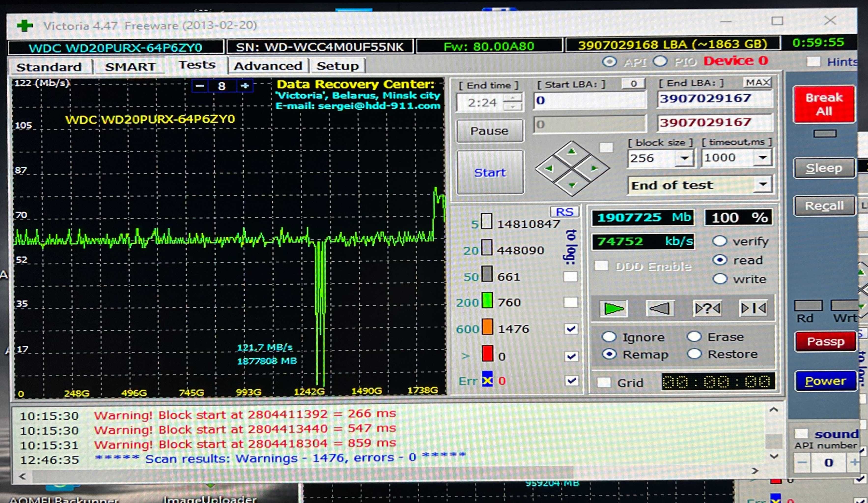Click the 600 ms orange block swatch
The image size is (868, 503).
pyautogui.click(x=487, y=327)
